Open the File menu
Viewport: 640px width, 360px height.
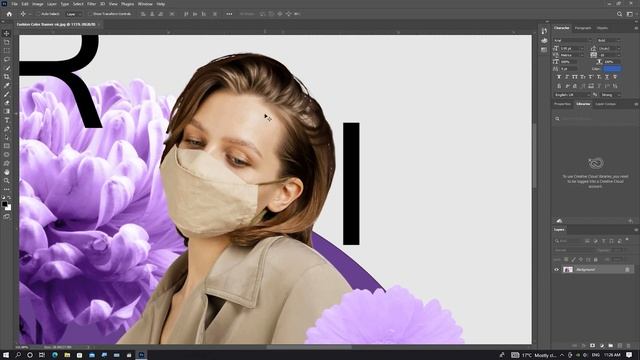click(x=14, y=4)
